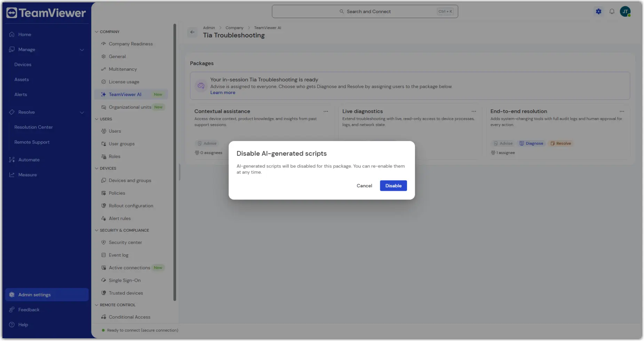Screen dimensions: 644x341
Task: Go to Company breadcrumb
Action: point(234,28)
